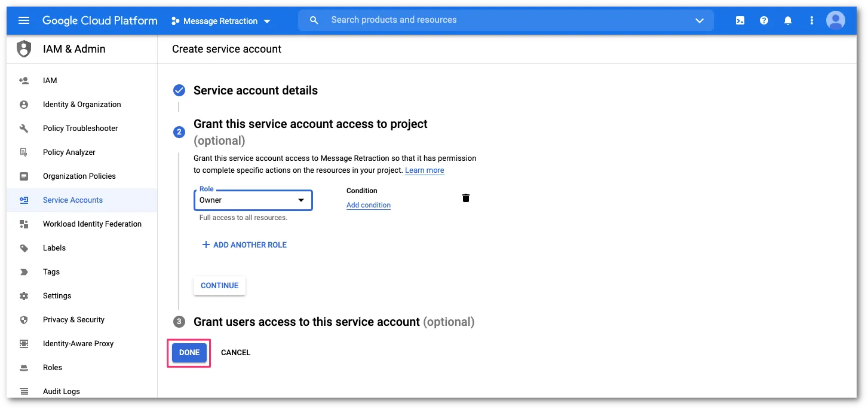Delete the Owner role with trash icon
The width and height of the screenshot is (868, 409).
pos(466,198)
